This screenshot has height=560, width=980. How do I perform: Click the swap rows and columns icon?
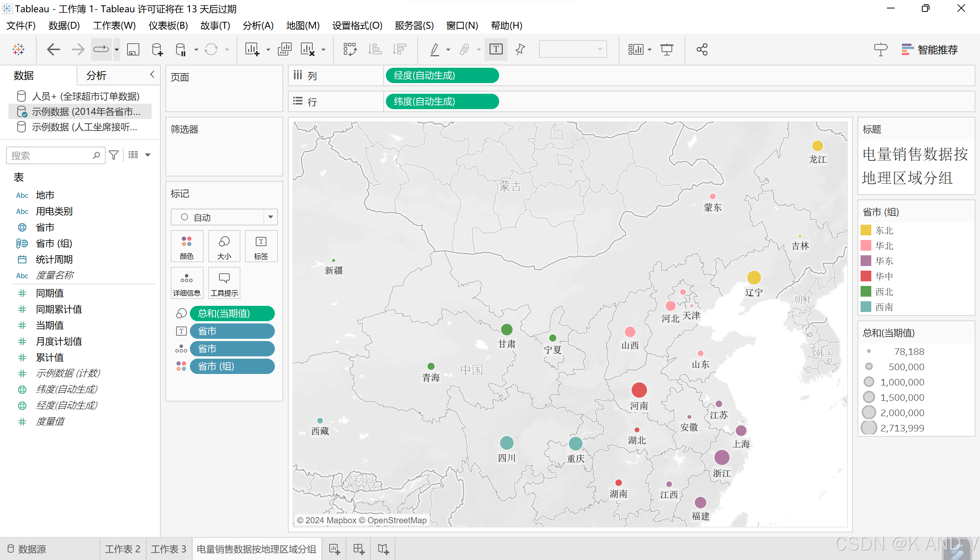[x=350, y=50]
